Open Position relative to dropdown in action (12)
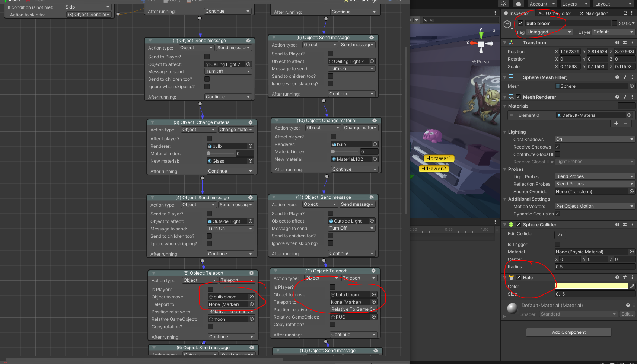Image resolution: width=637 pixels, height=364 pixels. 353,309
